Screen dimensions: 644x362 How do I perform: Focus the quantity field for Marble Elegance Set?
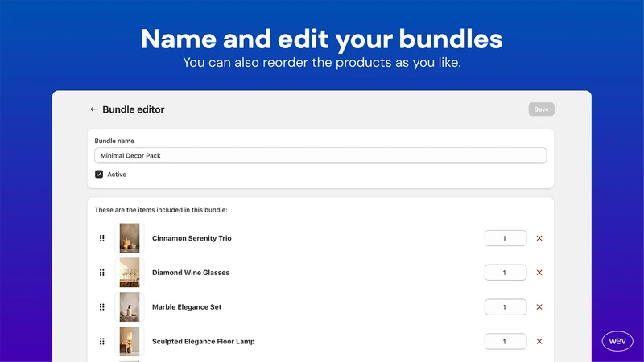click(x=506, y=307)
